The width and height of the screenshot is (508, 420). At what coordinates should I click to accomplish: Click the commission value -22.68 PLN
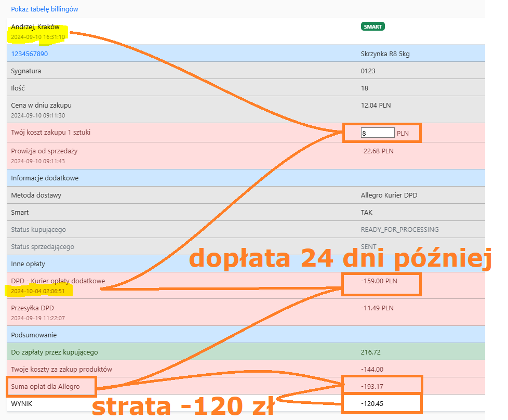(x=377, y=151)
